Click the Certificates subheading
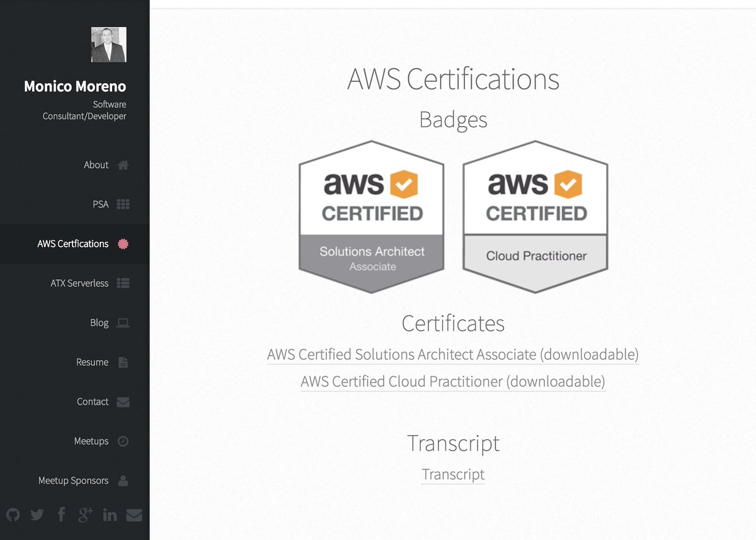756x540 pixels. 453,323
